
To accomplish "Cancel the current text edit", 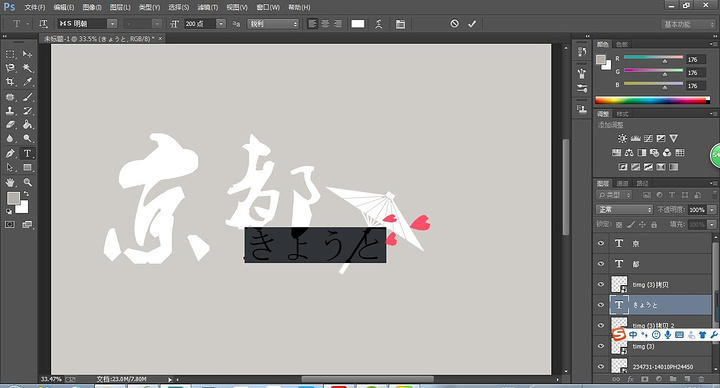I will coord(455,23).
